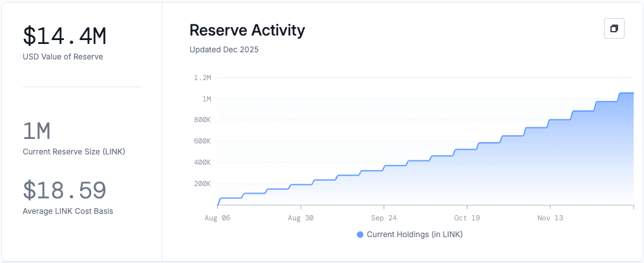This screenshot has width=644, height=263.
Task: Click the 600K y-axis label
Action: click(x=202, y=141)
